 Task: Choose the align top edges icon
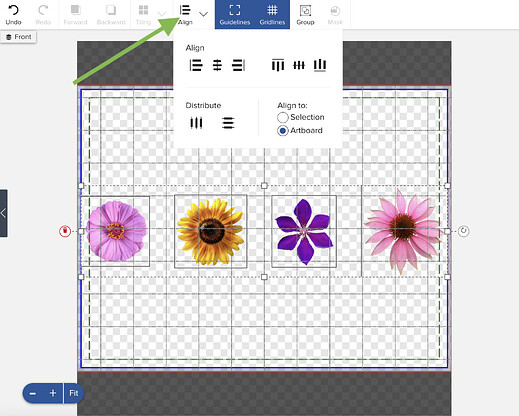(x=278, y=65)
